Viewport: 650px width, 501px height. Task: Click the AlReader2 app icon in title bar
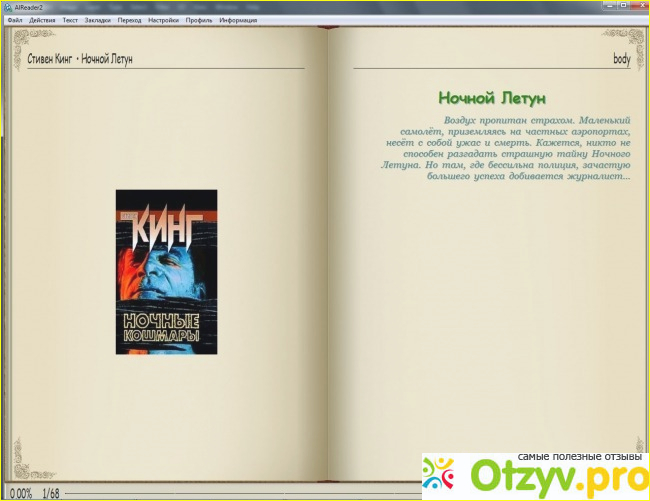[8, 7]
